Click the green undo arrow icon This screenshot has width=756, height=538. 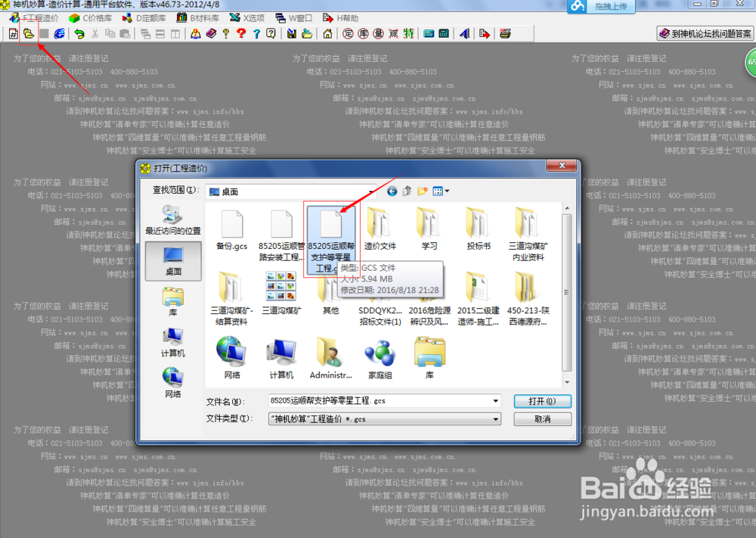[79, 33]
